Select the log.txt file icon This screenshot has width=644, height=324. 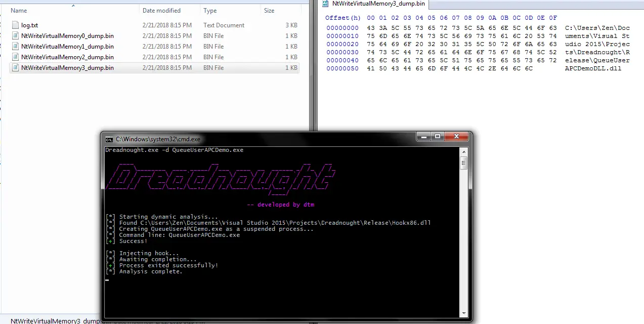click(x=16, y=25)
